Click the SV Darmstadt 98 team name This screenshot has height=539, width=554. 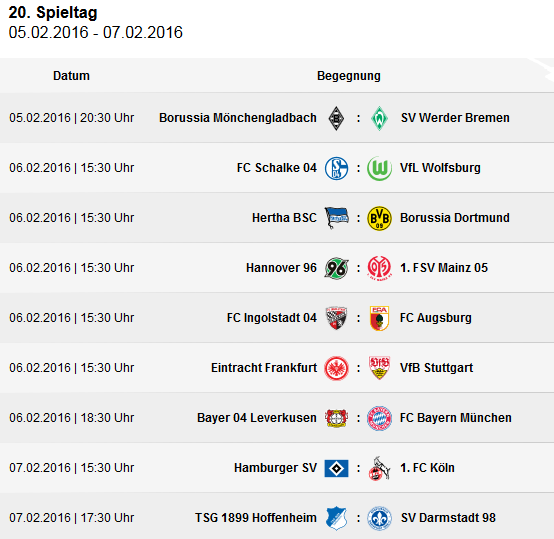point(448,518)
